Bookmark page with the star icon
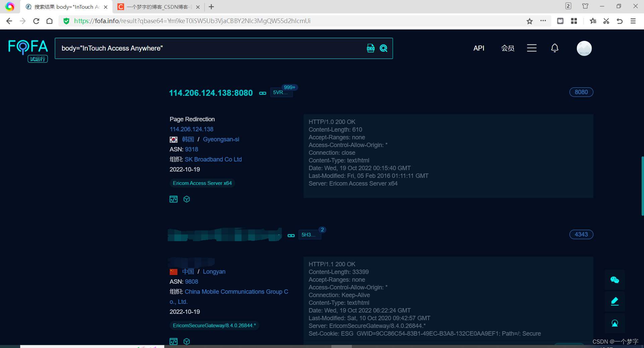Viewport: 644px width, 348px height. point(530,21)
